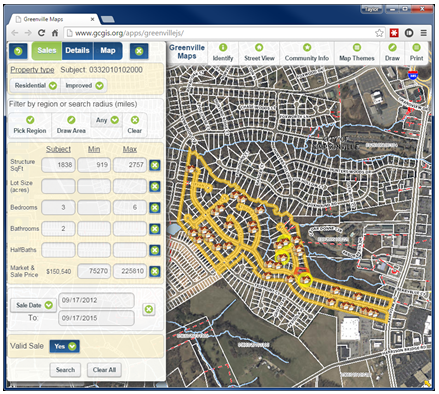Open Community Info
Image resolution: width=439 pixels, height=394 pixels.
coord(307,53)
